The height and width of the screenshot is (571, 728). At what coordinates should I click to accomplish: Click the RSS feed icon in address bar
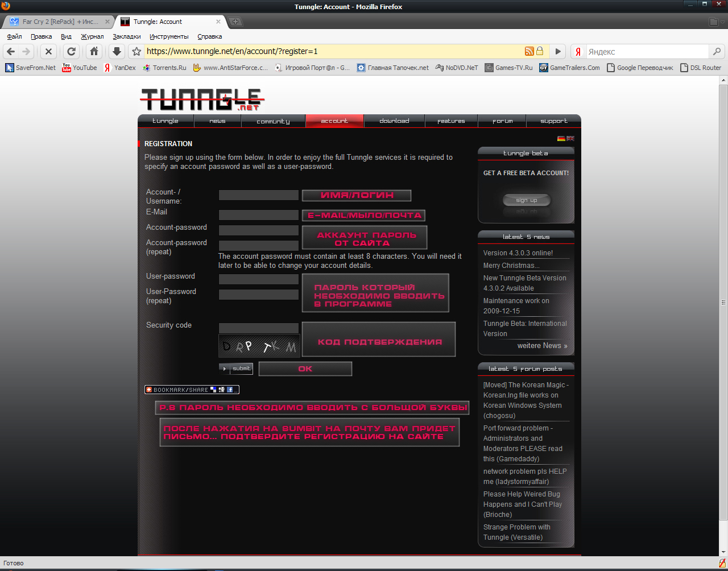tap(529, 51)
